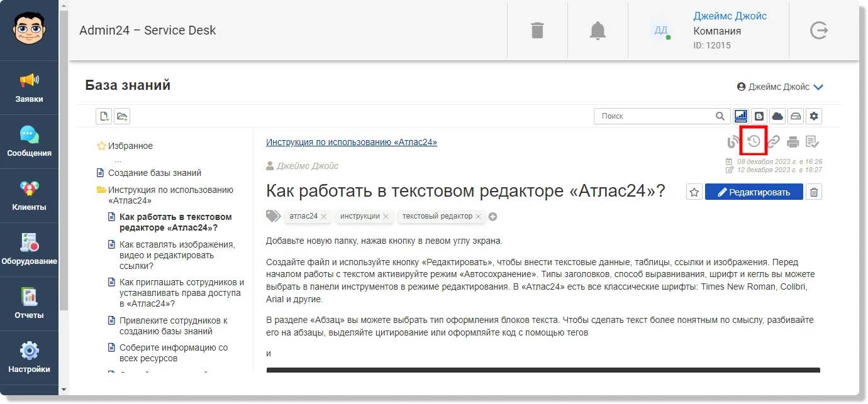Print the article via printer icon
This screenshot has width=868, height=404.
click(x=793, y=142)
